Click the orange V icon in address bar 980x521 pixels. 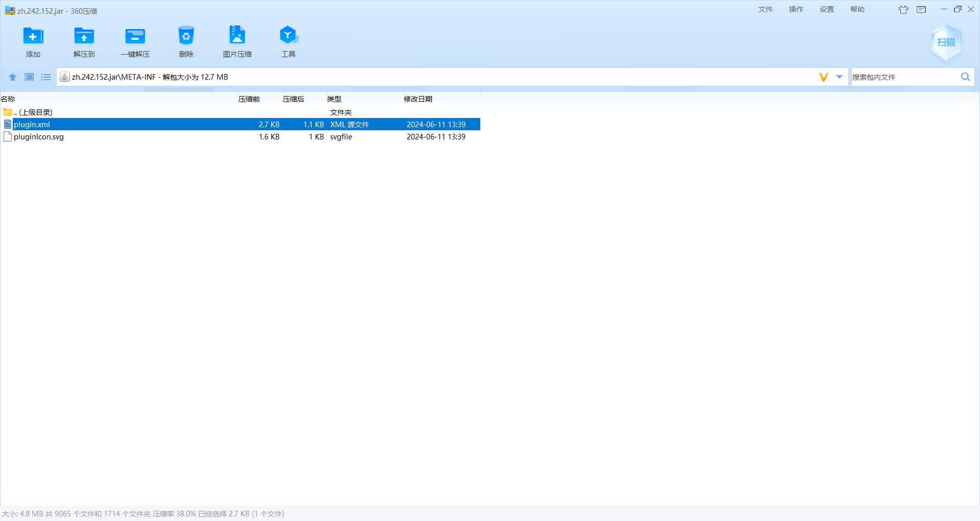(x=823, y=77)
